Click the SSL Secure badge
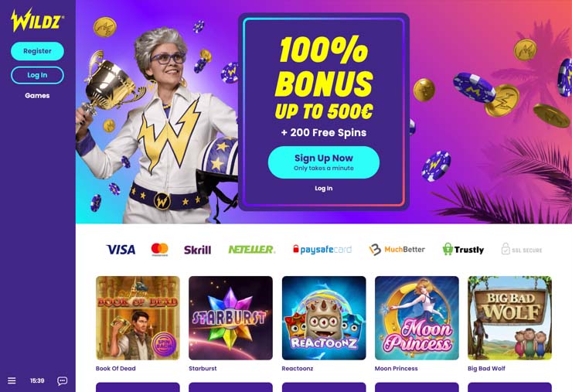572x392 pixels. click(x=522, y=250)
